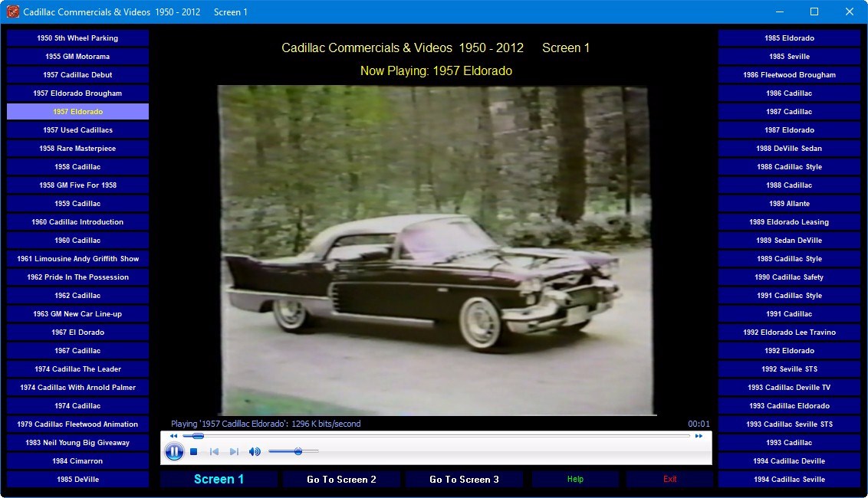Play 1987 Eldorado video

coord(789,130)
